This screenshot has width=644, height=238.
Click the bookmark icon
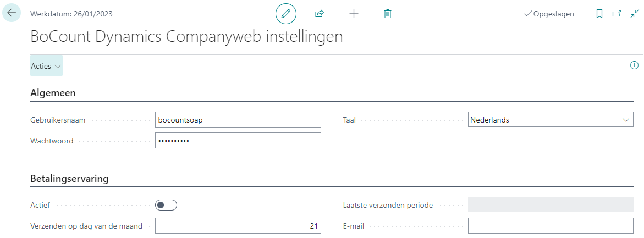[599, 14]
